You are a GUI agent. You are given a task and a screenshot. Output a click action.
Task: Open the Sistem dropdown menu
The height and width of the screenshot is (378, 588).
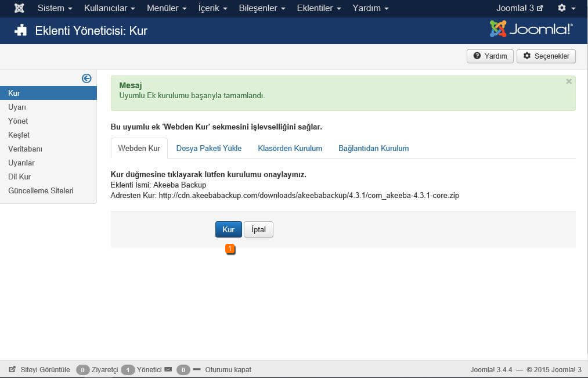[55, 8]
